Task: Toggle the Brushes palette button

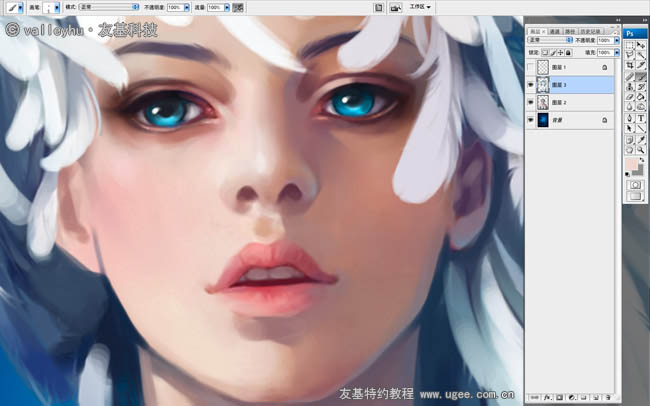Action: click(x=378, y=7)
